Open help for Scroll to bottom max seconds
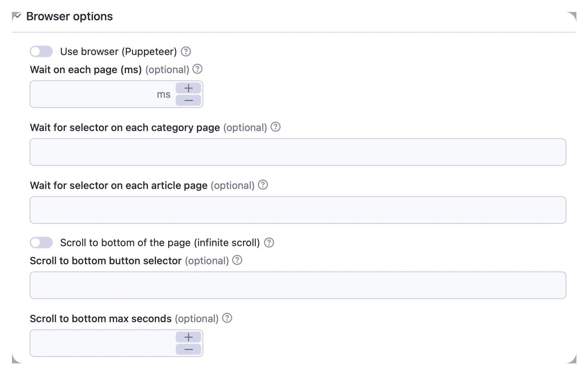 point(227,318)
